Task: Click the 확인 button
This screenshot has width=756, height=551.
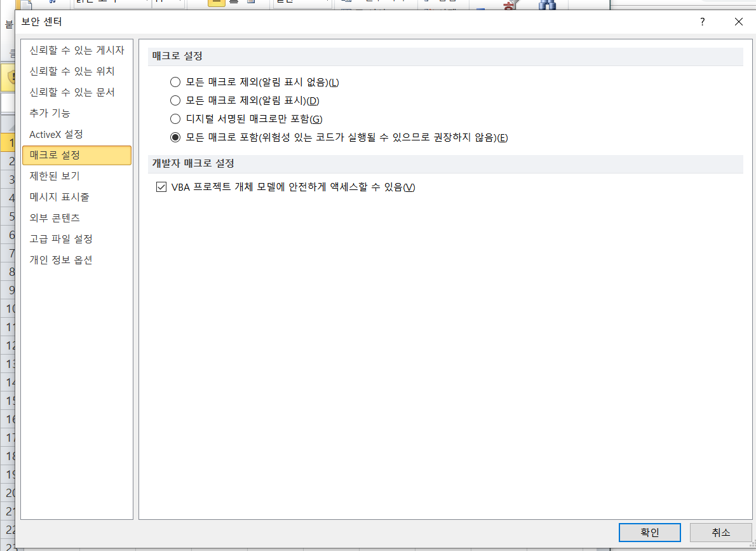Action: 649,533
